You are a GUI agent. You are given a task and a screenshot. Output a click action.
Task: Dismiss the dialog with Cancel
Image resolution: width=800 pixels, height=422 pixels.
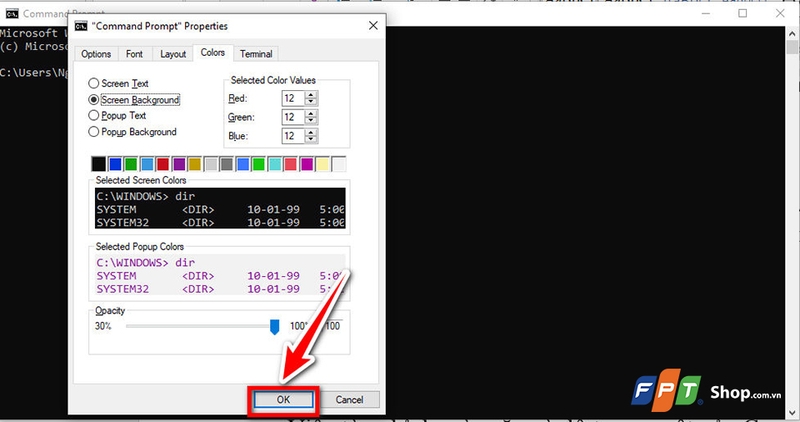click(x=349, y=400)
